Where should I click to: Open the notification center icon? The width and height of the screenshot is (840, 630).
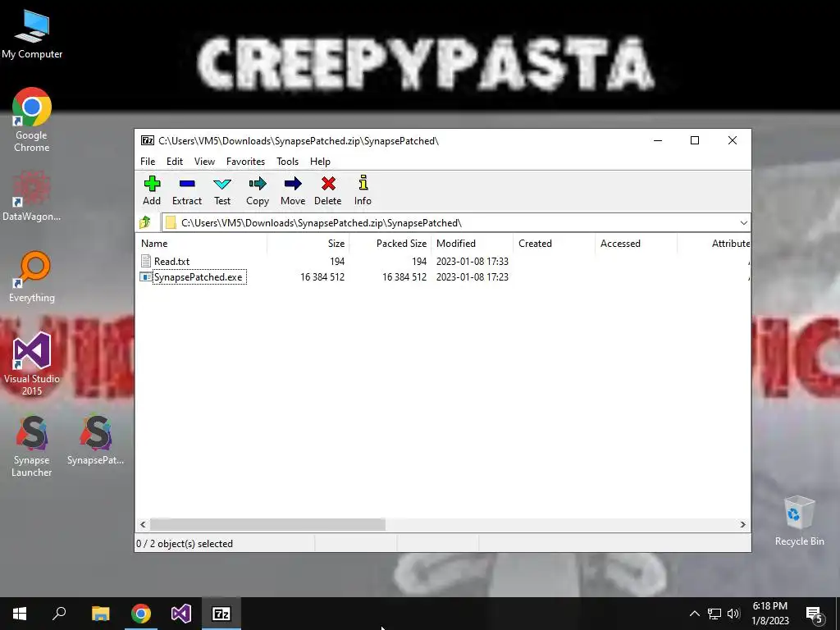pos(815,614)
